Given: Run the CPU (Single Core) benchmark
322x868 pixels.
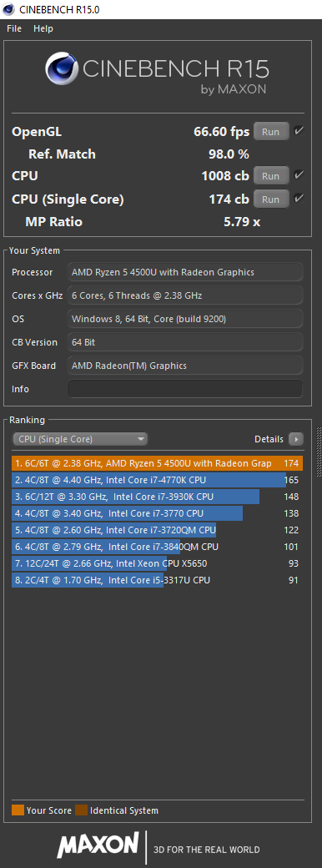Looking at the screenshot, I should (270, 199).
